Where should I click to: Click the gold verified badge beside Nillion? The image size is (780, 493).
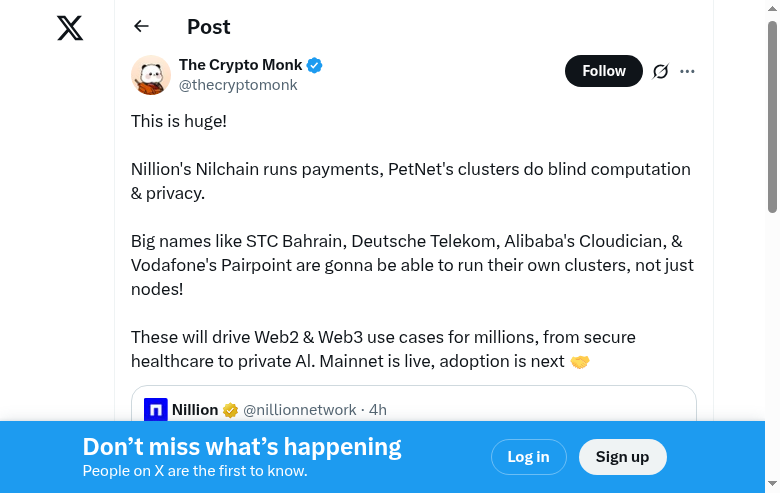(231, 410)
